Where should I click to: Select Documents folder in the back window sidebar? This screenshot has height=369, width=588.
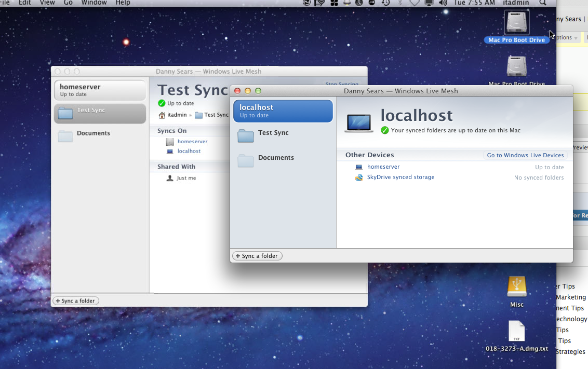(100, 135)
